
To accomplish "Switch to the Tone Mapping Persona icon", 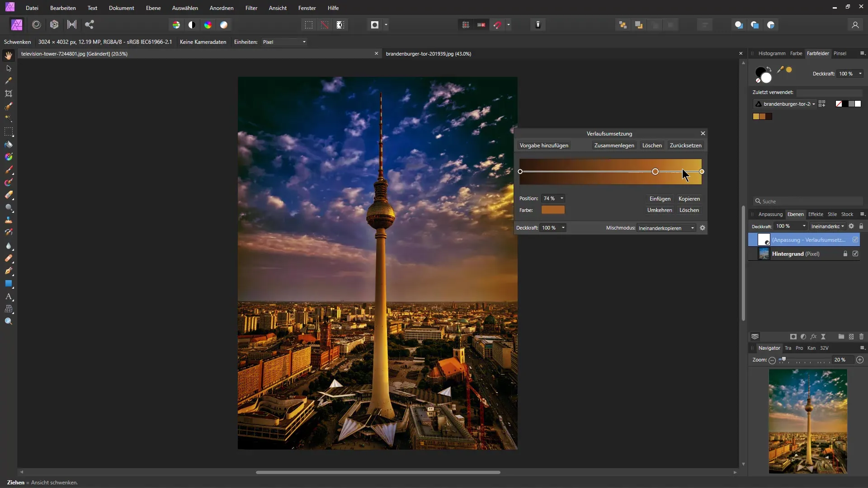I will point(72,25).
